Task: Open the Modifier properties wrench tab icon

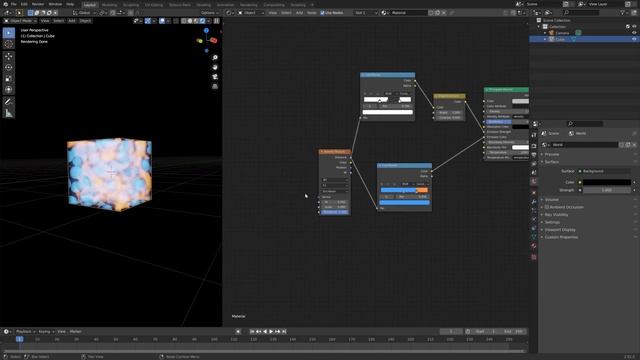Action: tap(534, 202)
